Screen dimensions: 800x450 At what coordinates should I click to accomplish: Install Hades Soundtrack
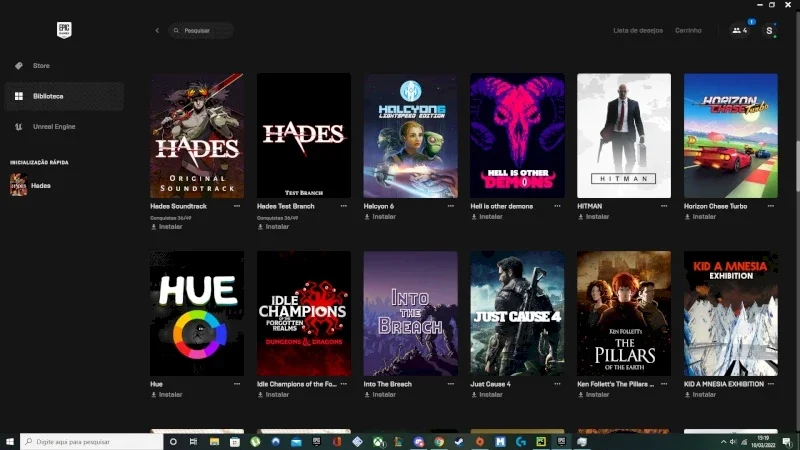click(x=166, y=227)
